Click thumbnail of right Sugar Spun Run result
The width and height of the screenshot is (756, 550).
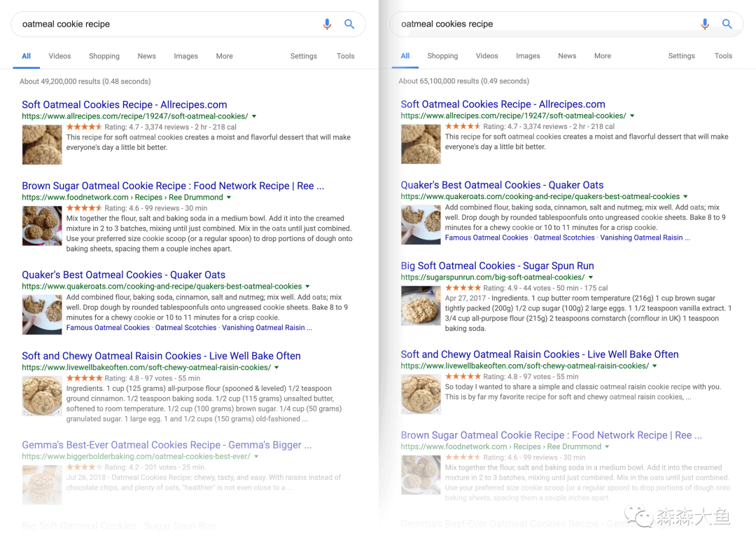click(x=421, y=305)
